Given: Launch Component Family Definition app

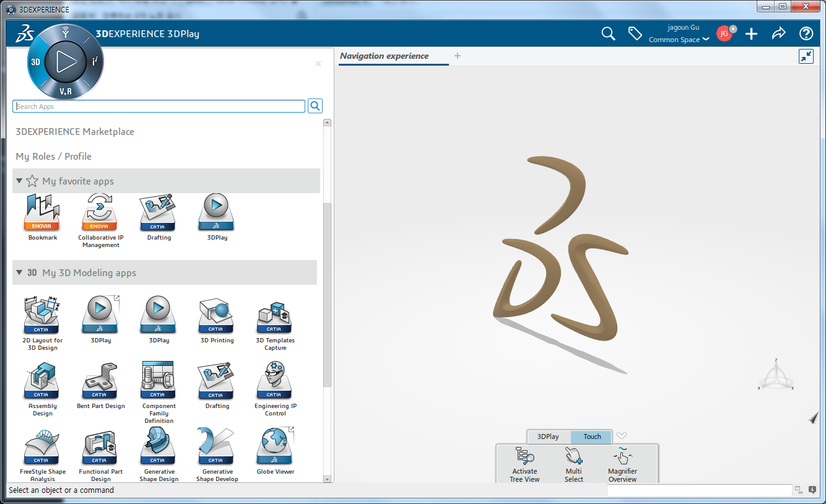Looking at the screenshot, I should pyautogui.click(x=159, y=393).
